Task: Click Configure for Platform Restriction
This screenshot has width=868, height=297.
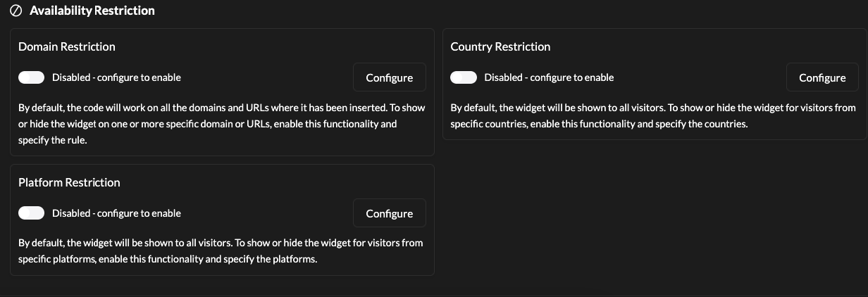Action: click(389, 213)
